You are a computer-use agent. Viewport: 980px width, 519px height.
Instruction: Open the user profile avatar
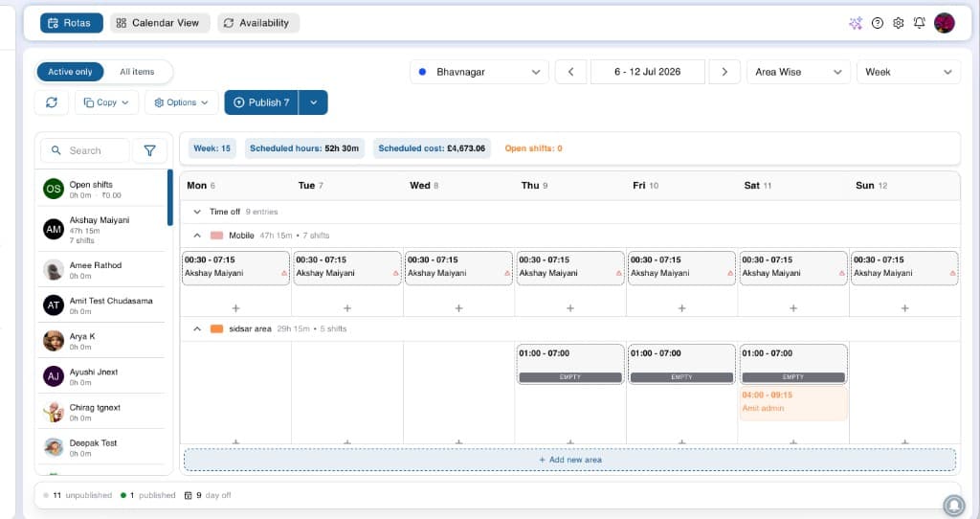945,23
